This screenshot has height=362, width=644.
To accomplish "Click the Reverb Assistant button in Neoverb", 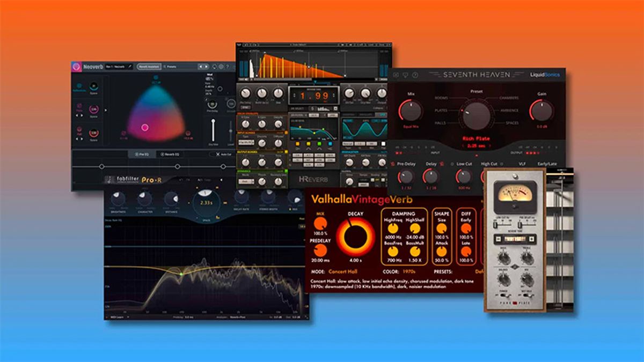I will 149,67.
